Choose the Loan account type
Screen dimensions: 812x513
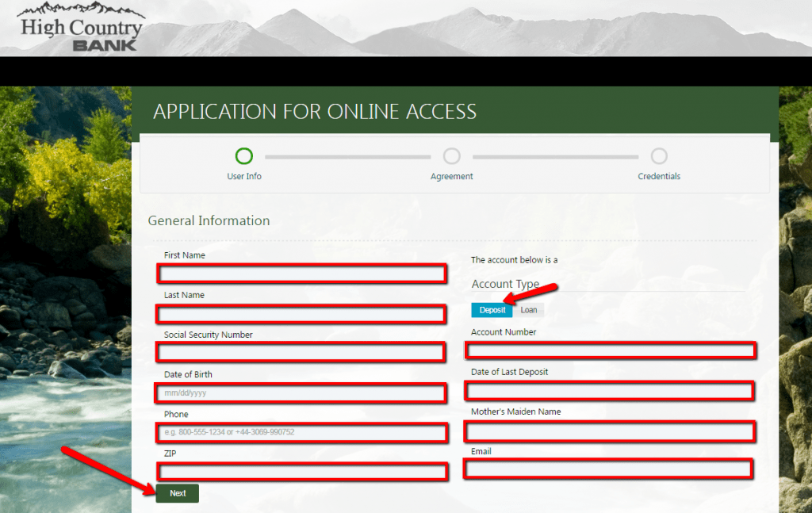[529, 309]
